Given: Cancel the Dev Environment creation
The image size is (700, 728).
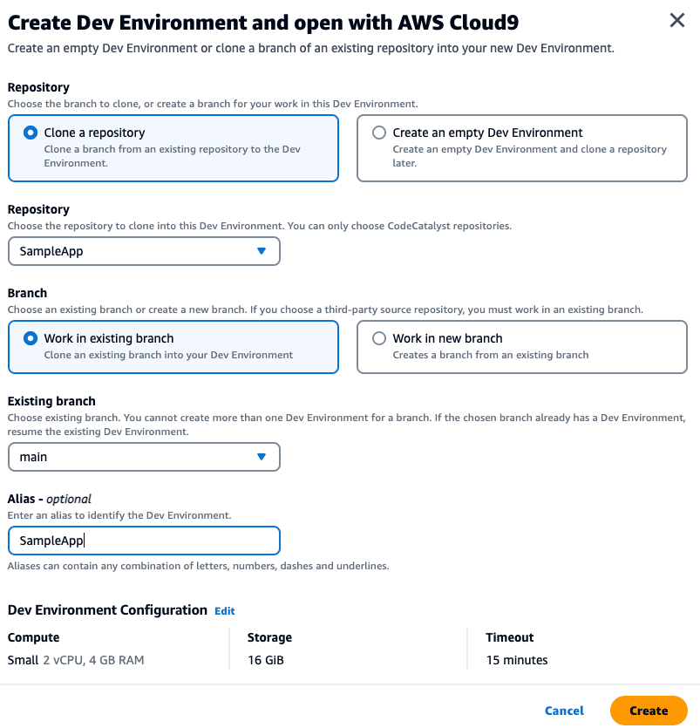Looking at the screenshot, I should click(x=564, y=711).
